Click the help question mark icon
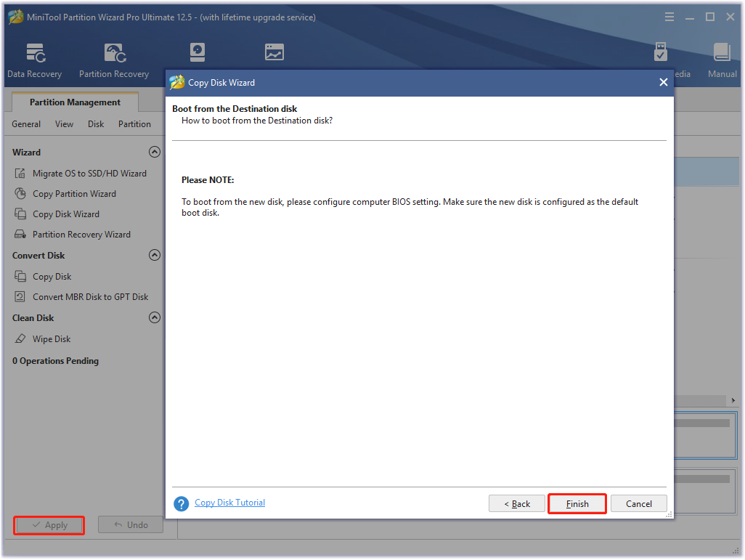745x560 pixels. pos(181,503)
